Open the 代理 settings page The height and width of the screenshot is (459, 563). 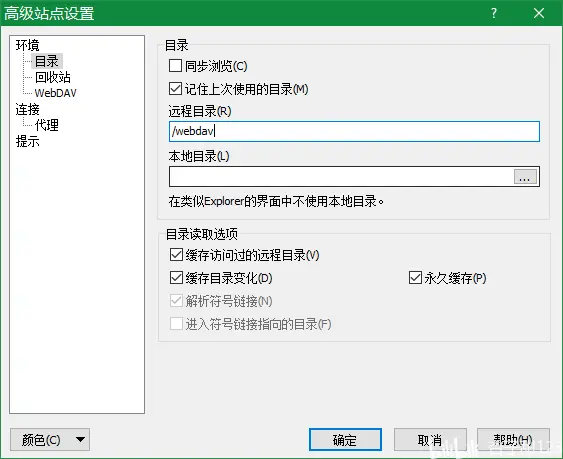click(47, 125)
